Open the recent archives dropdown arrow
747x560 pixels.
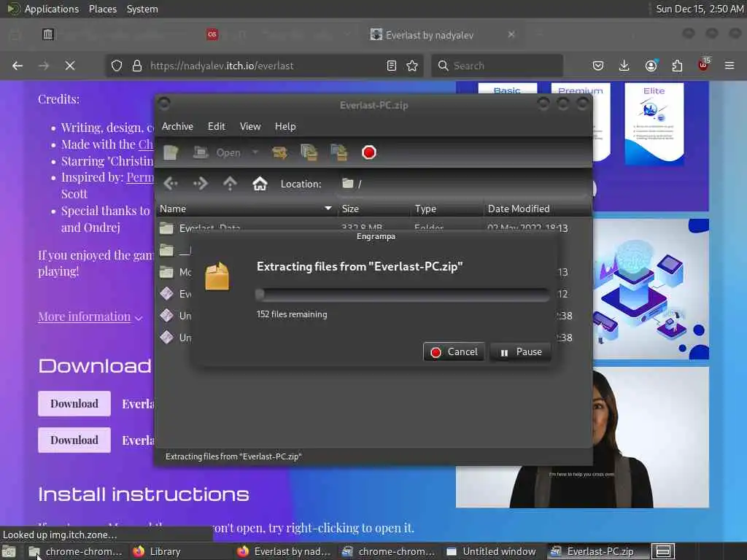(255, 152)
